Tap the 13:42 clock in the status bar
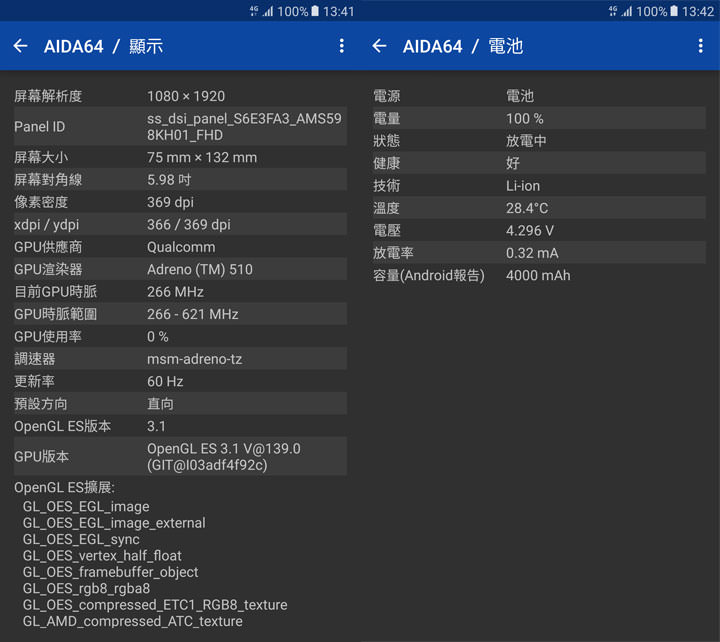720x642 pixels. [698, 11]
